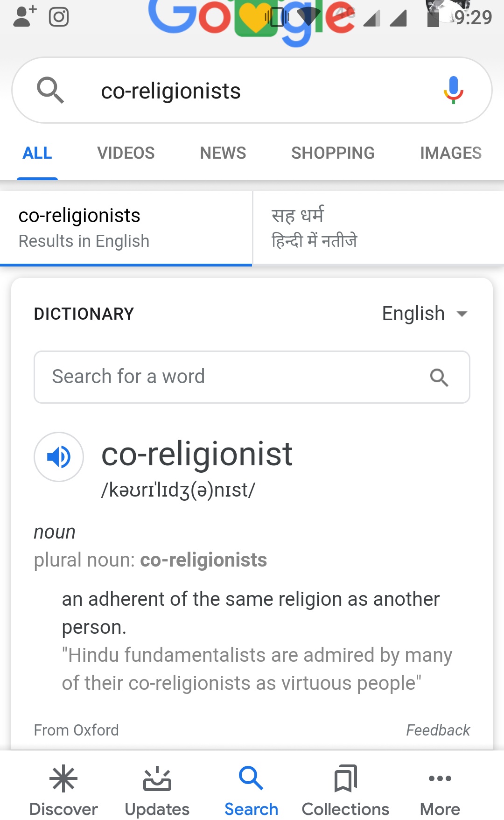Image resolution: width=504 pixels, height=820 pixels.
Task: Open the Shopping results tab
Action: (333, 153)
